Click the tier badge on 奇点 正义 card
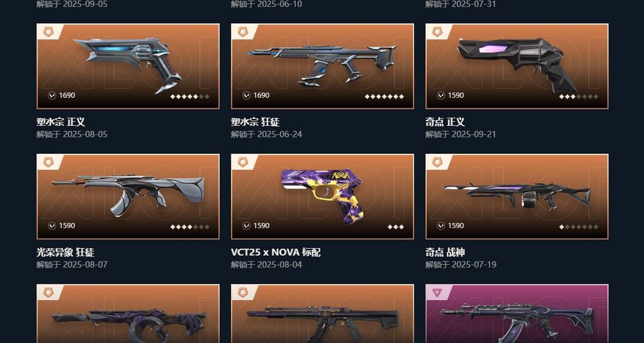 [437, 32]
